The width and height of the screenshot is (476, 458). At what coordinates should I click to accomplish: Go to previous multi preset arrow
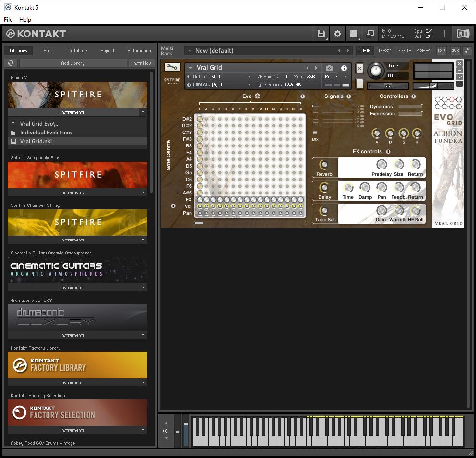(x=339, y=51)
